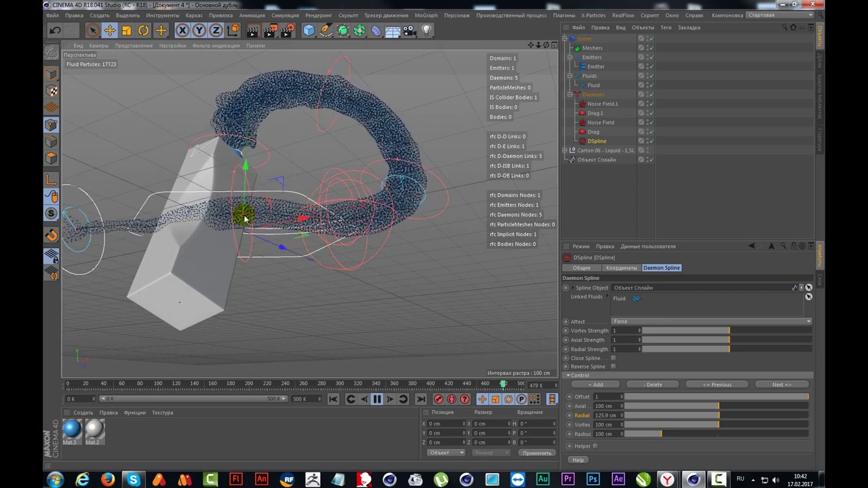The height and width of the screenshot is (488, 868).
Task: Click the Применить button
Action: pyautogui.click(x=536, y=453)
